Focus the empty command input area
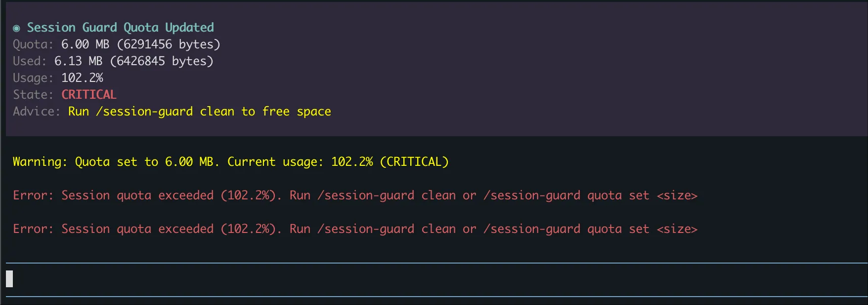 (x=435, y=279)
